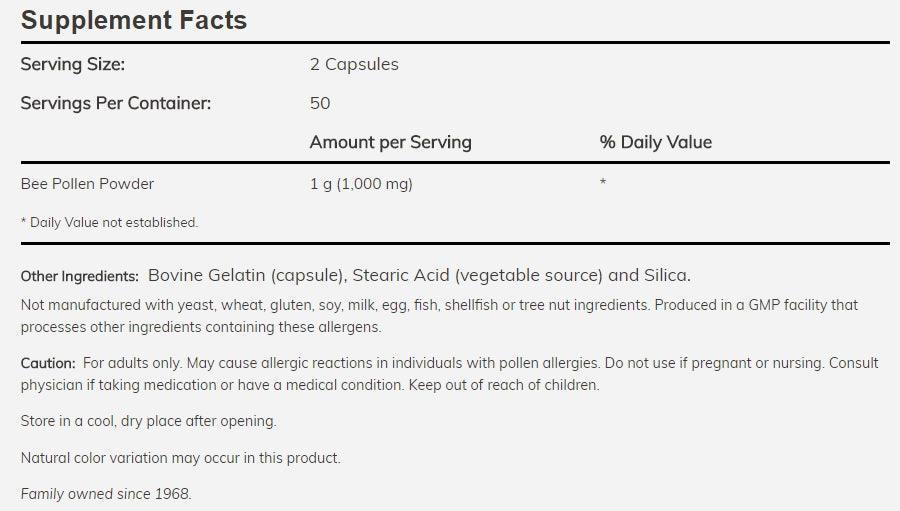Click the asterisk in the Daily Value column
The image size is (900, 511).
pos(603,184)
